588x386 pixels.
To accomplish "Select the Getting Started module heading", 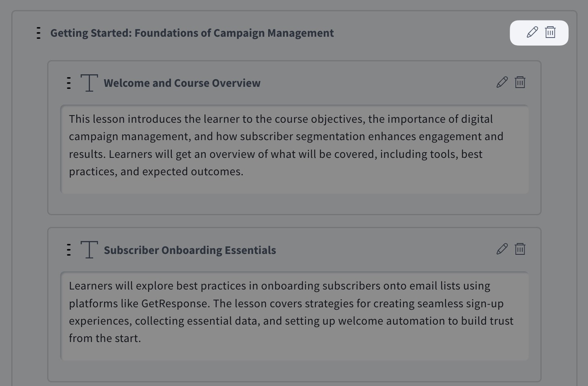I will (x=192, y=33).
